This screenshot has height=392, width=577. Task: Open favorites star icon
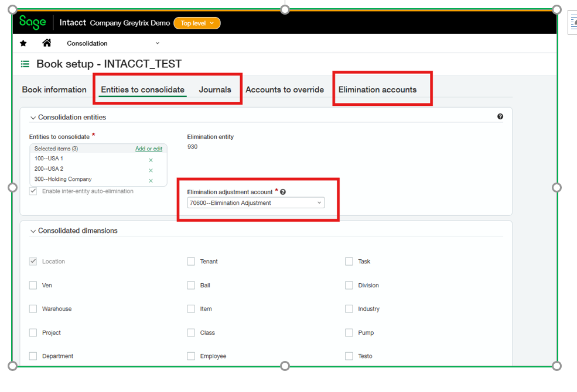click(x=23, y=43)
